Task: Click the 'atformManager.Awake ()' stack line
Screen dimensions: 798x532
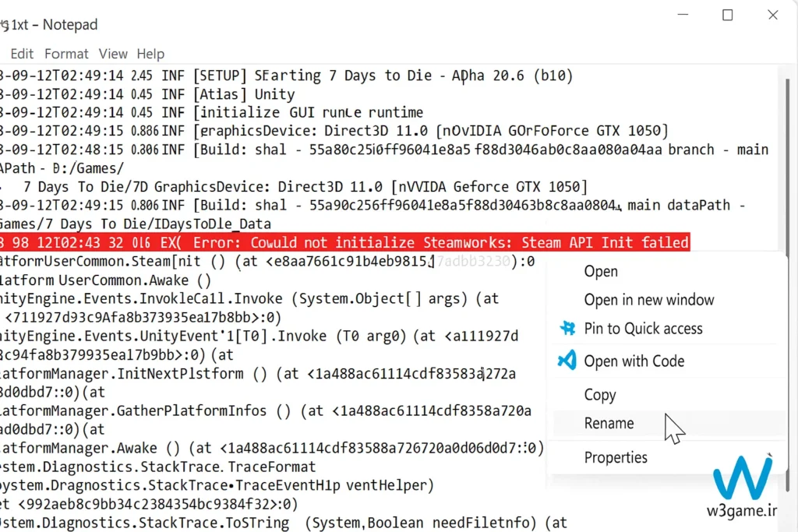Action: pyautogui.click(x=272, y=448)
